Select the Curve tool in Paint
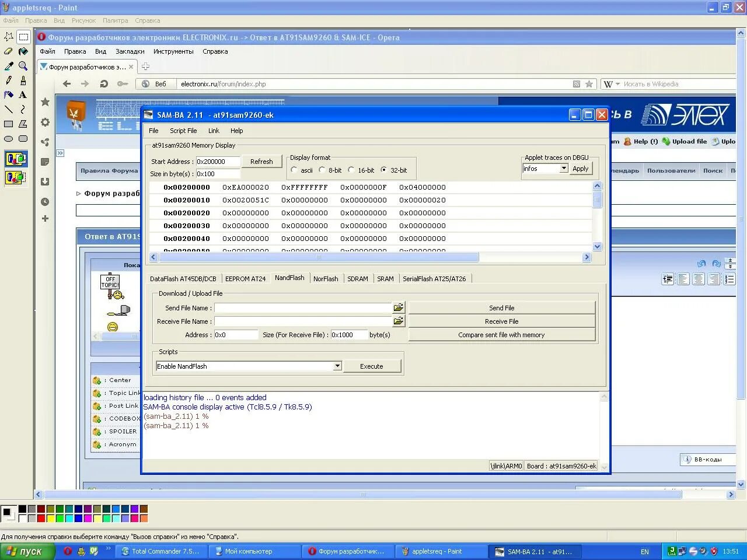747x560 pixels. point(23,109)
